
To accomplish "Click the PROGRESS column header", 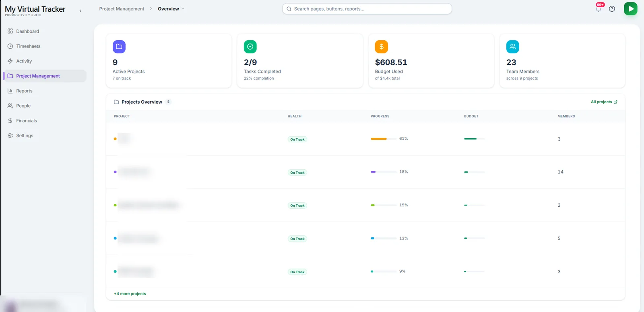I will [380, 116].
